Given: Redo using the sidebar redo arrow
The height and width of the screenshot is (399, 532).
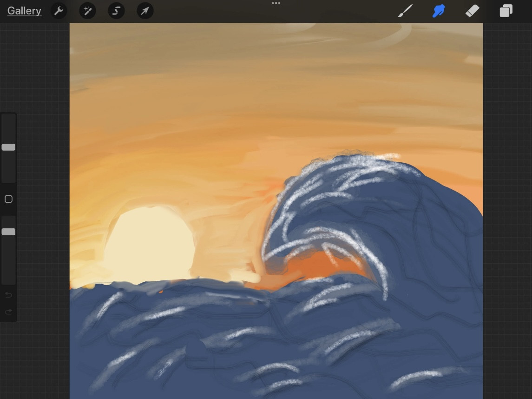Looking at the screenshot, I should pyautogui.click(x=8, y=312).
